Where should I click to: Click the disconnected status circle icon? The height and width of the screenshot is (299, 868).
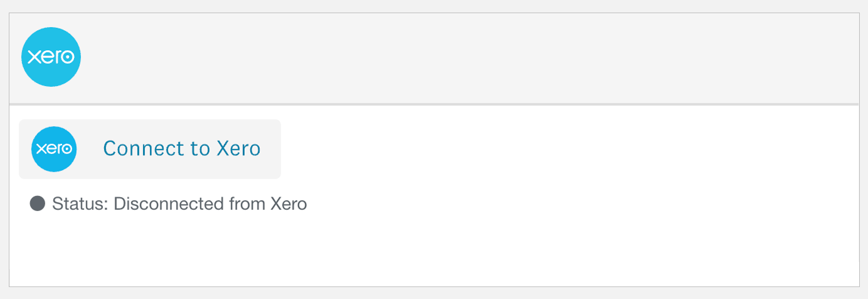(x=38, y=204)
